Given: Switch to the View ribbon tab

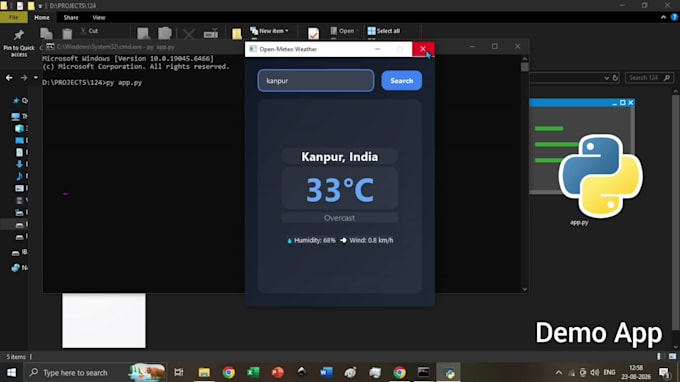Looking at the screenshot, I should (98, 17).
